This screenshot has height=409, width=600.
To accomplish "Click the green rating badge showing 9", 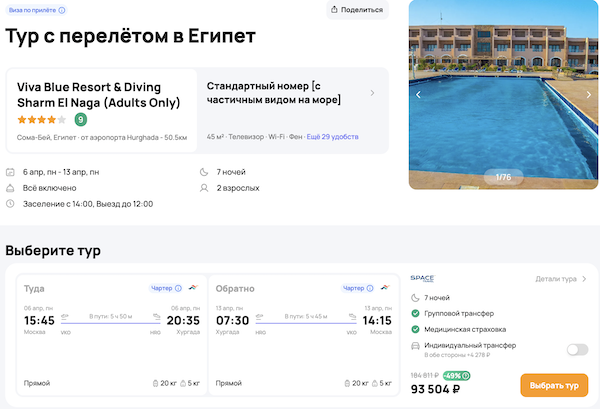I will tap(81, 120).
